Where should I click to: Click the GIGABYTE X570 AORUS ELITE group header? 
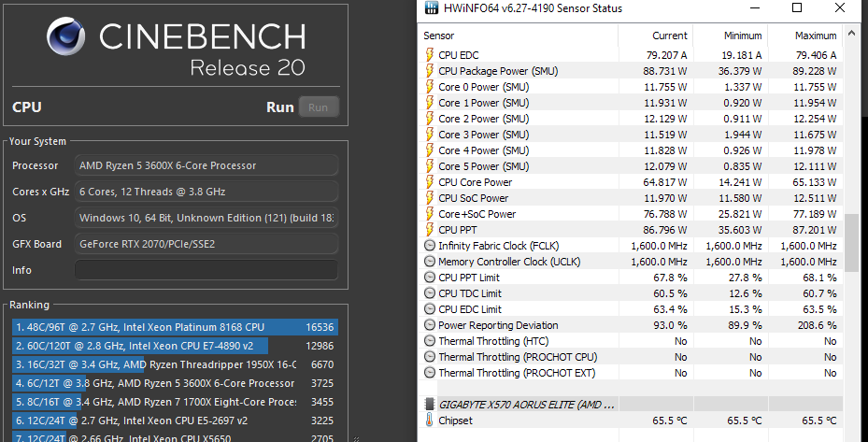pyautogui.click(x=631, y=405)
